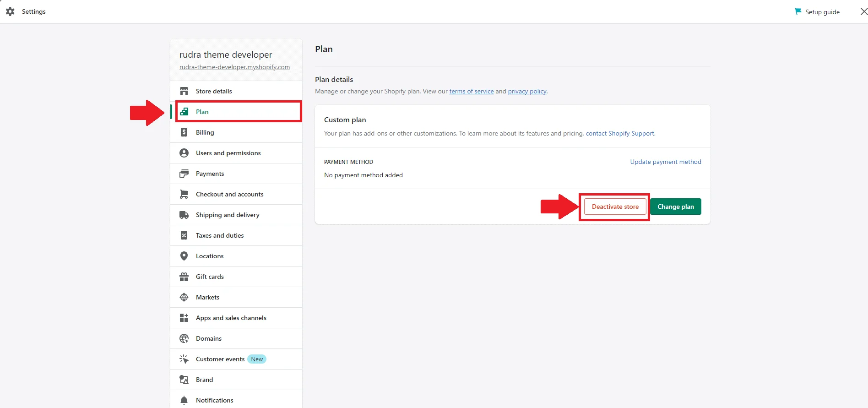The image size is (868, 408).
Task: Click the Payments card icon
Action: tap(184, 174)
